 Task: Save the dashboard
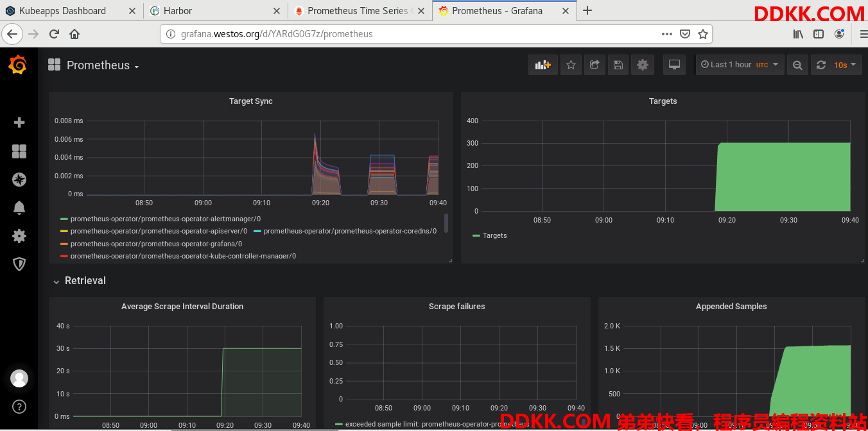[618, 65]
